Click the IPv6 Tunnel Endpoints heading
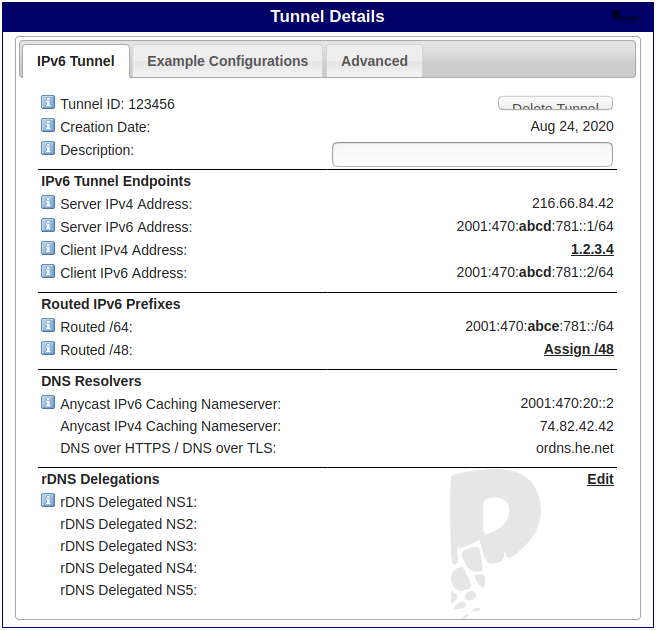 pos(116,181)
